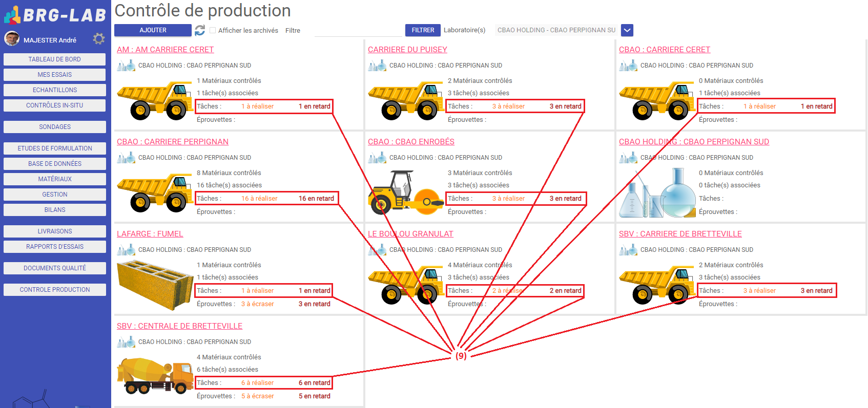The image size is (868, 408).
Task: Open the CBAO : CARRIERE PERPIGNAN link
Action: [x=173, y=142]
